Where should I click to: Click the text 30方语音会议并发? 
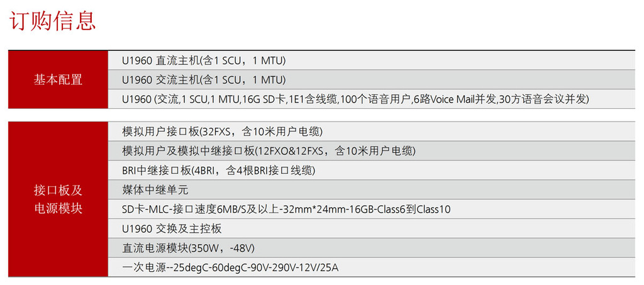tap(542, 99)
